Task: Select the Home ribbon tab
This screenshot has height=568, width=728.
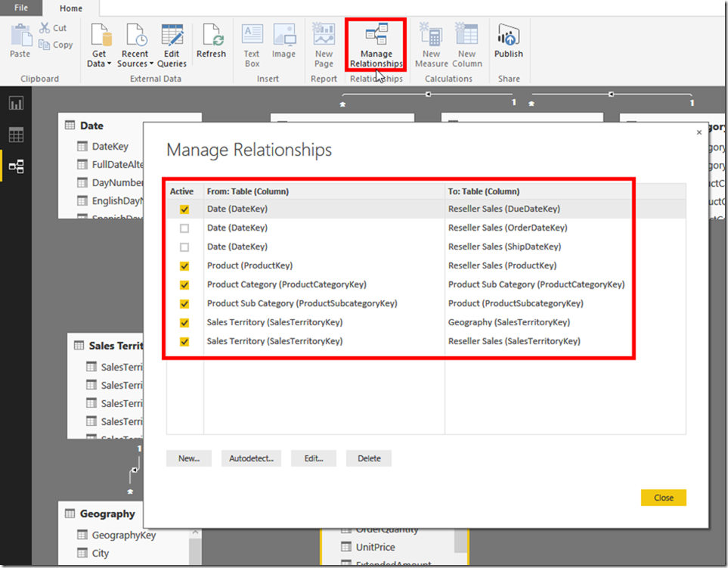Action: [x=71, y=8]
